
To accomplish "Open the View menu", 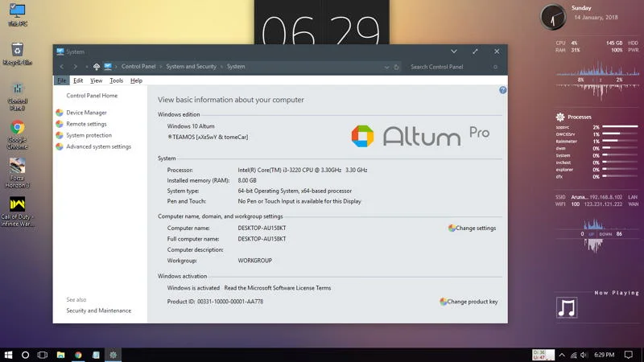I will tap(96, 80).
